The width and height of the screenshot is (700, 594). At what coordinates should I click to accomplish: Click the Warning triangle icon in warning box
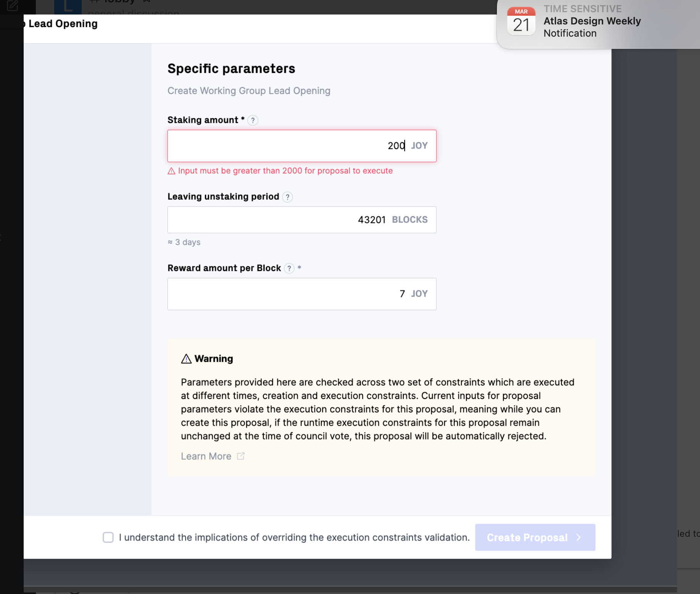186,359
